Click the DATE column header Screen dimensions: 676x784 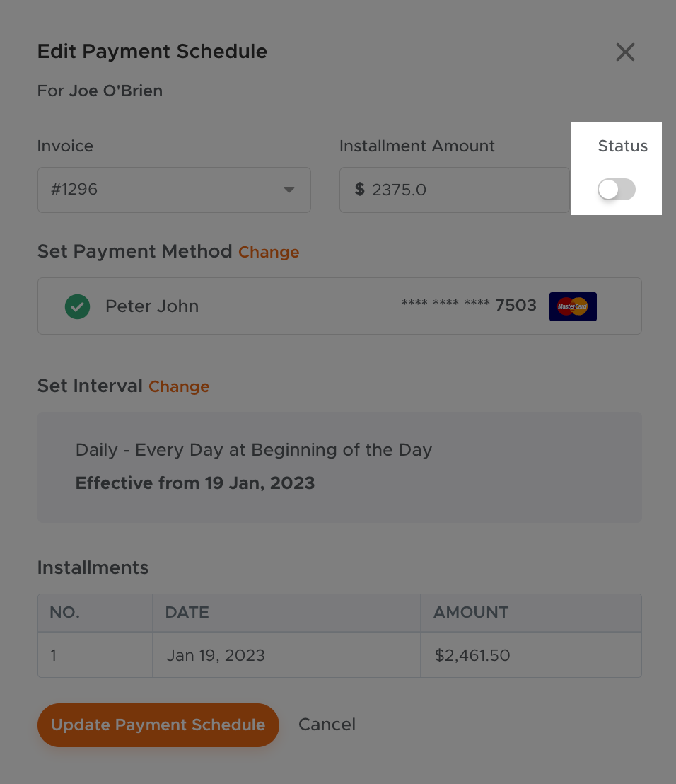[187, 613]
